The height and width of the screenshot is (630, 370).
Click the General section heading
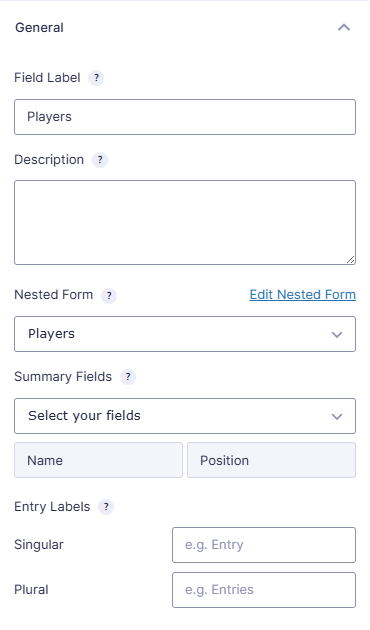[39, 28]
